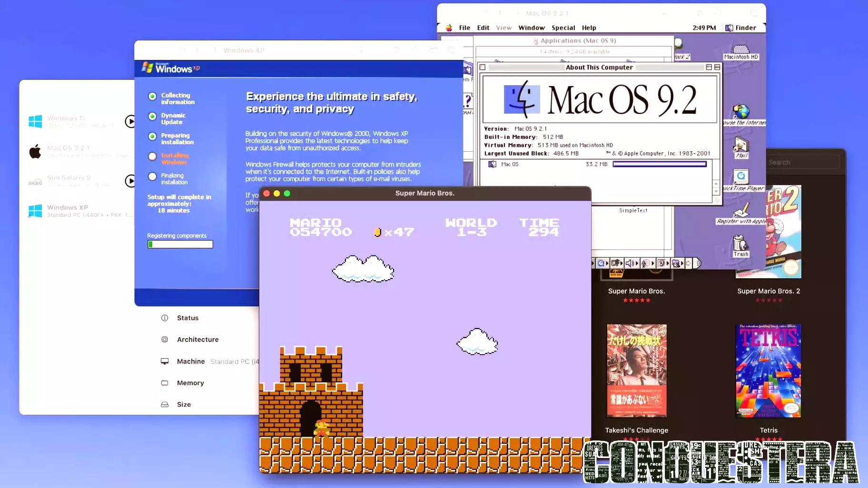
Task: Click the Windows XP entry logo icon
Action: 35,211
